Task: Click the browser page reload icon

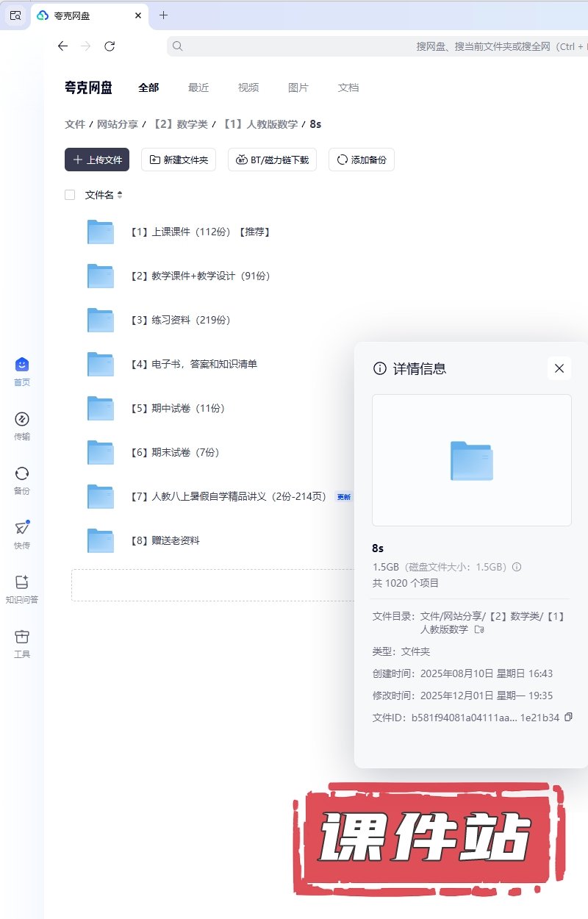Action: click(x=110, y=46)
